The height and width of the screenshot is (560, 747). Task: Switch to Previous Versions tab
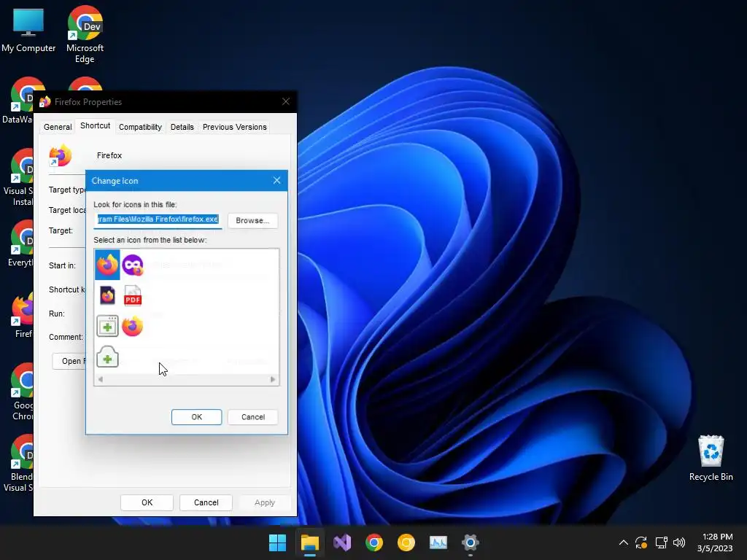coord(234,127)
